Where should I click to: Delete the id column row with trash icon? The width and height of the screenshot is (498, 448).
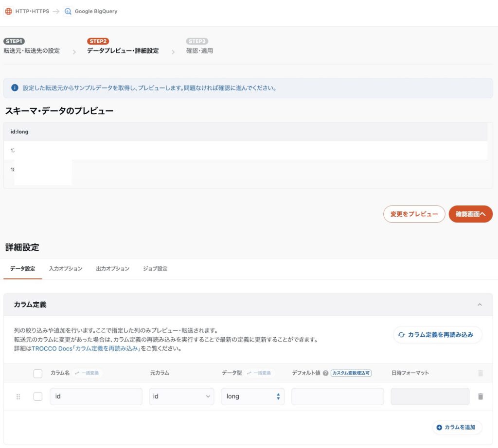(x=480, y=396)
